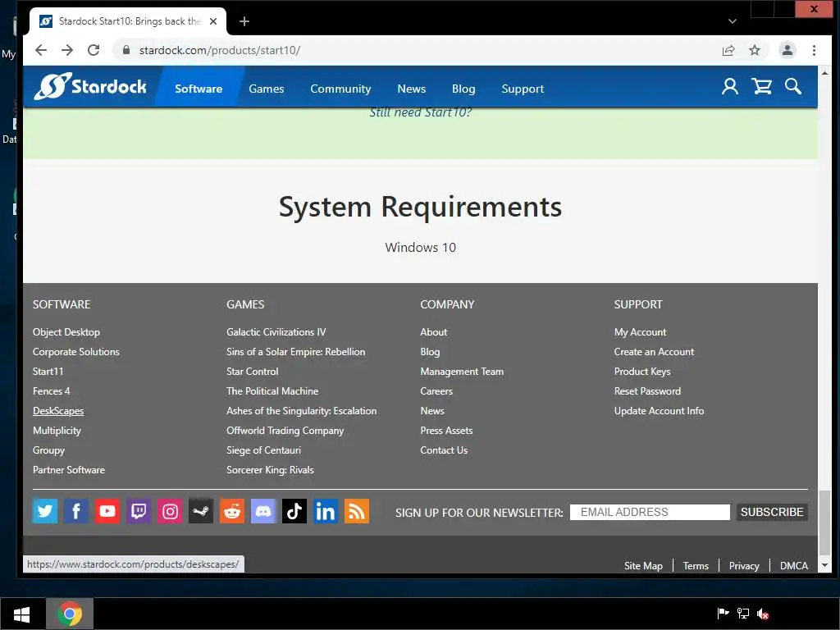Screen dimensions: 840x630
Task: Open the Discord social icon
Action: coord(263,511)
